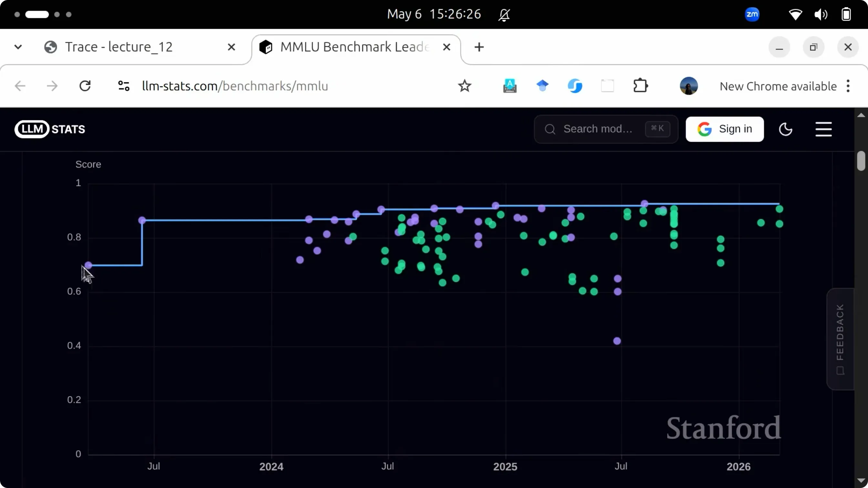Image resolution: width=868 pixels, height=488 pixels.
Task: Open the Chrome profile avatar
Action: [x=688, y=86]
